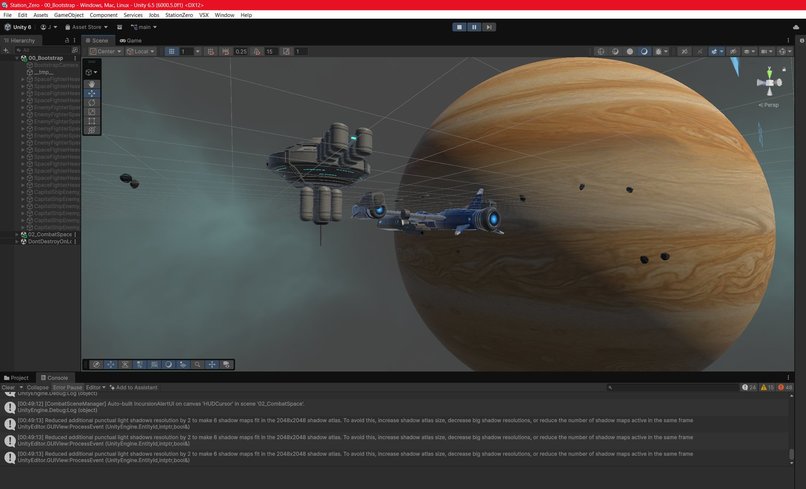The height and width of the screenshot is (489, 806).
Task: Toggle scene visibility of hidden objects
Action: (x=732, y=51)
